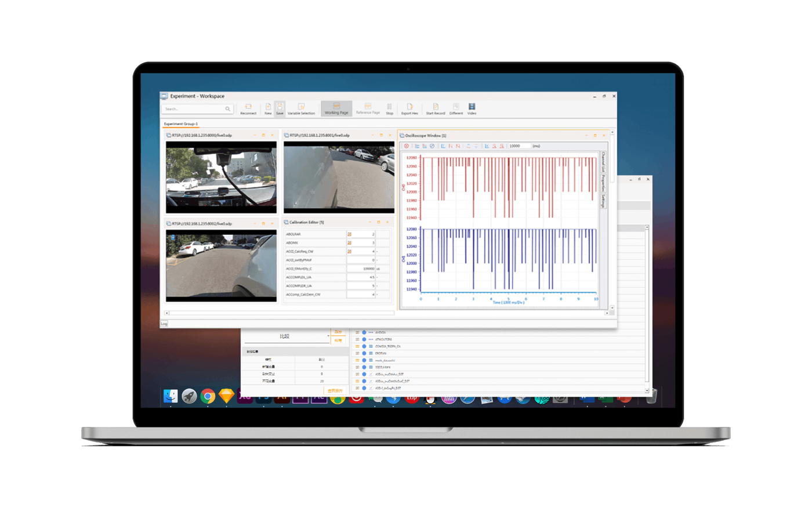The height and width of the screenshot is (508, 812).
Task: Click the Reconnect toolbar icon
Action: [x=248, y=108]
